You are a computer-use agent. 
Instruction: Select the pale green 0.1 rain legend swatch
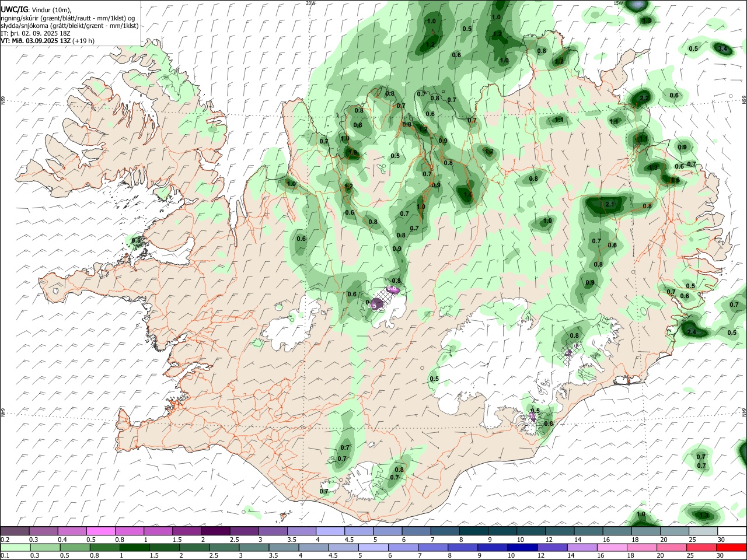coord(15,547)
